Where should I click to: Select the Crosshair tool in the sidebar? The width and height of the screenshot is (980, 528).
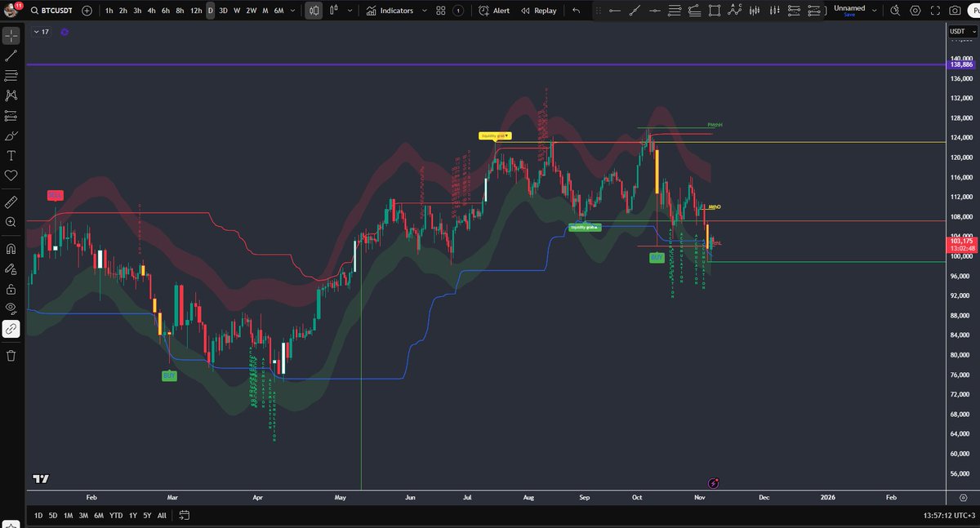[x=11, y=35]
